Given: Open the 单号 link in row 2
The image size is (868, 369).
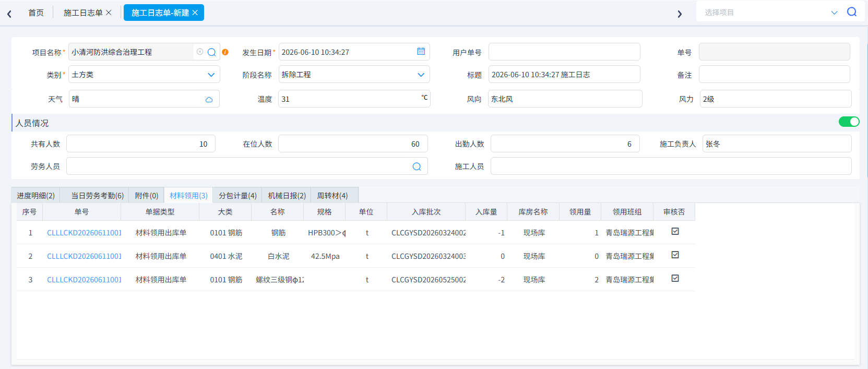Looking at the screenshot, I should tap(84, 256).
